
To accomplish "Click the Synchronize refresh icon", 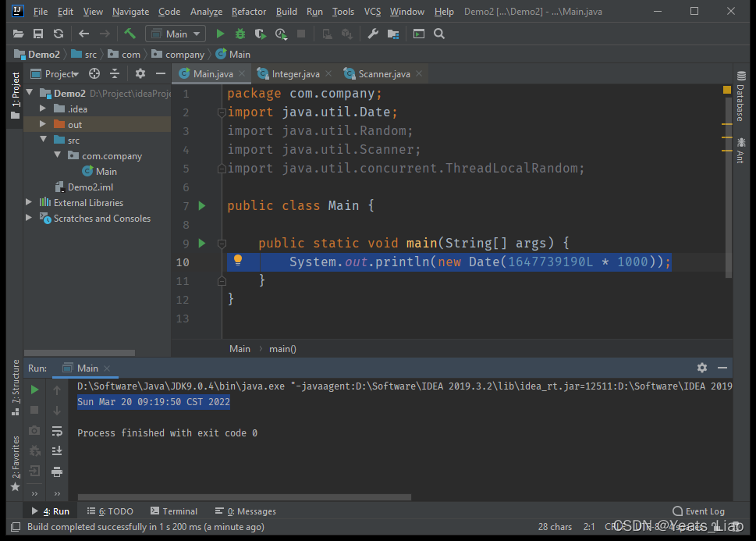I will point(58,34).
